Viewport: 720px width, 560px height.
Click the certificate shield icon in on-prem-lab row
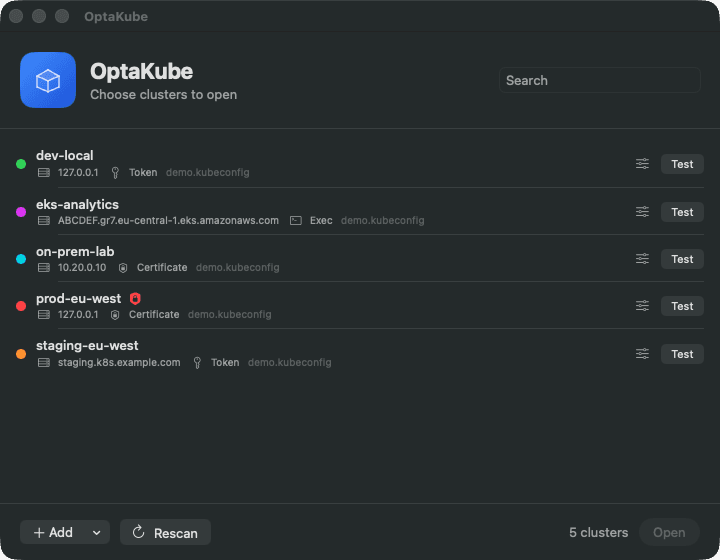pyautogui.click(x=123, y=268)
